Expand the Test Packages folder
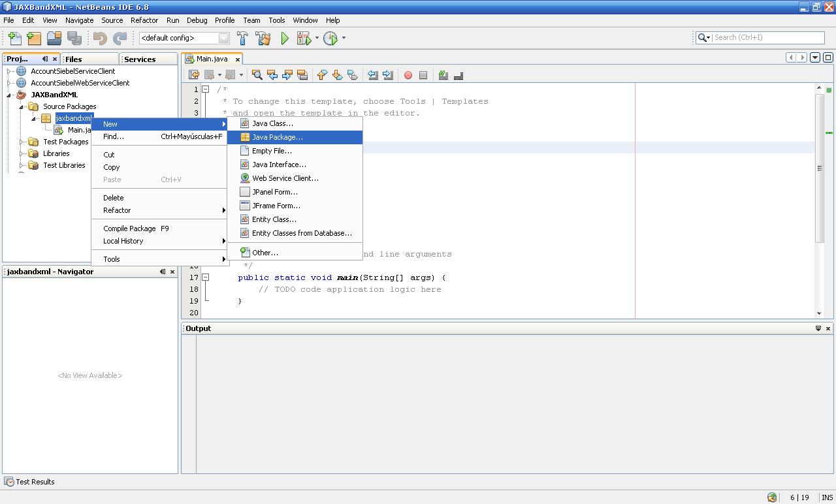Image resolution: width=836 pixels, height=504 pixels. (x=20, y=142)
